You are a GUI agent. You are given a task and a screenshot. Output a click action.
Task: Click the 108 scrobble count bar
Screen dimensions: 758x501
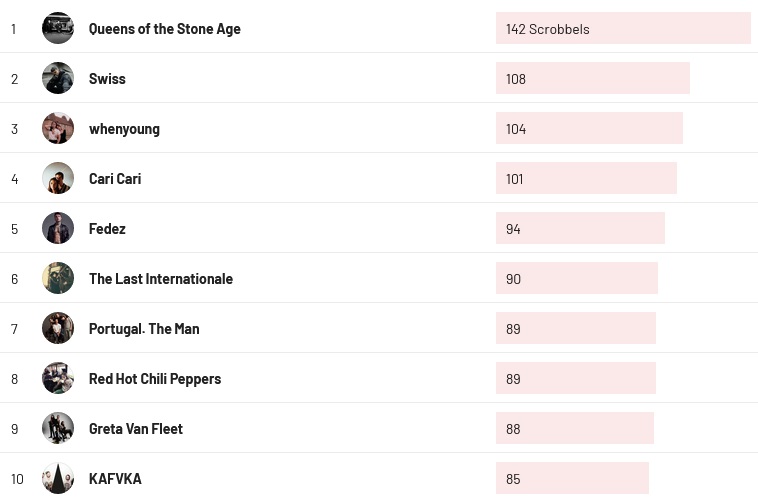[592, 78]
